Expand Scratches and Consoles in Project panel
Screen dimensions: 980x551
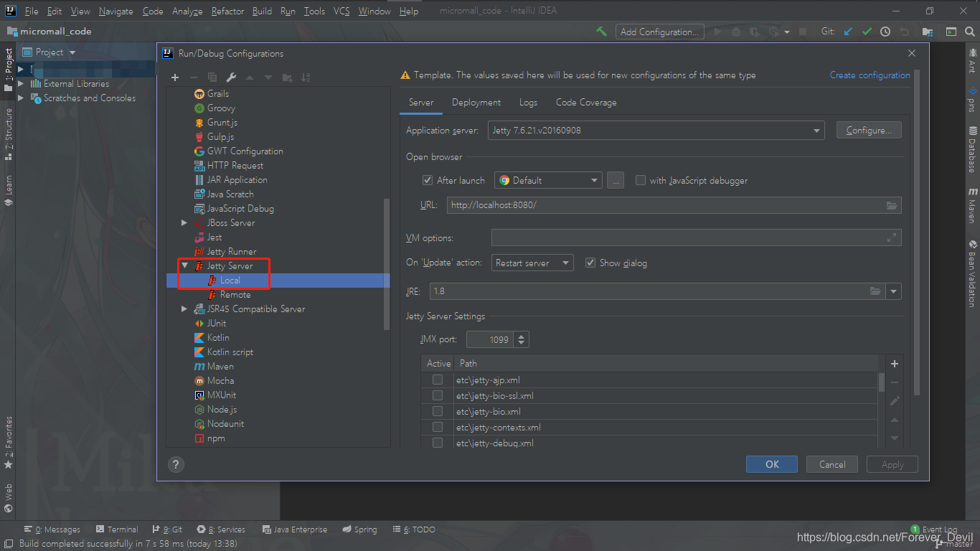coord(21,98)
